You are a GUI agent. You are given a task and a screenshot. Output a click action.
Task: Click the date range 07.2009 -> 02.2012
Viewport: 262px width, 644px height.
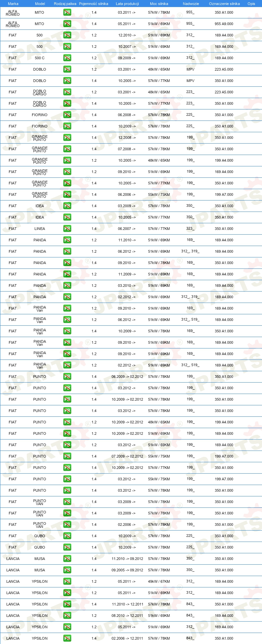point(127,456)
